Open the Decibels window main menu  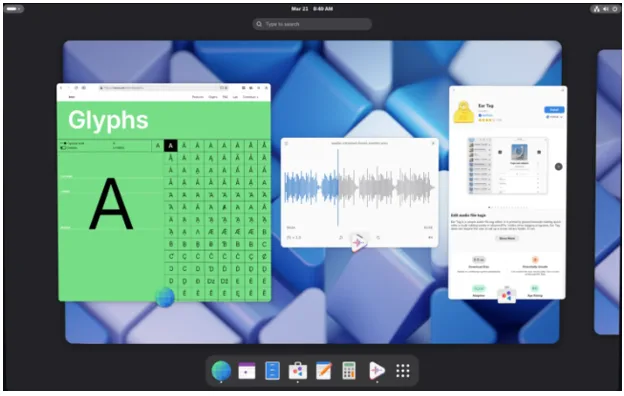pyautogui.click(x=287, y=143)
